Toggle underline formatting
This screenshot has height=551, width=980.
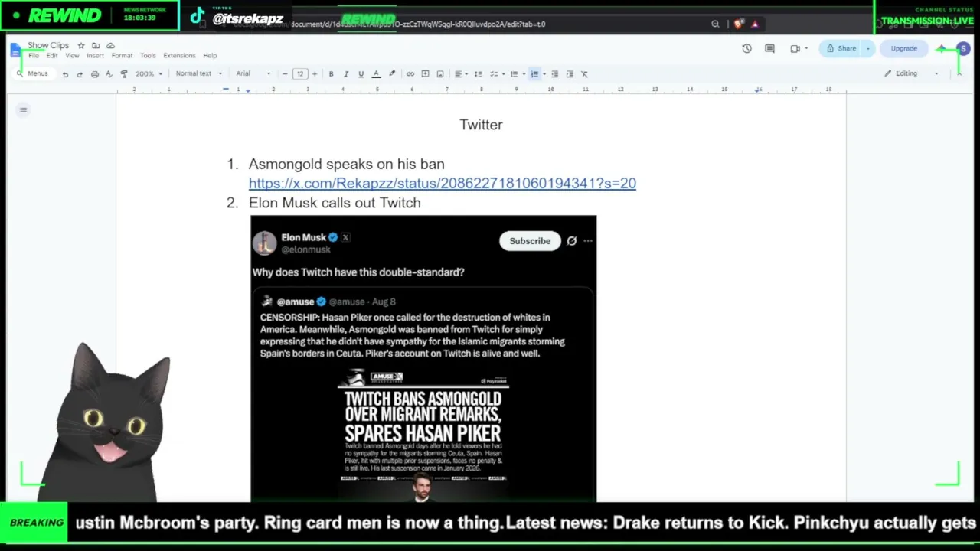(361, 74)
